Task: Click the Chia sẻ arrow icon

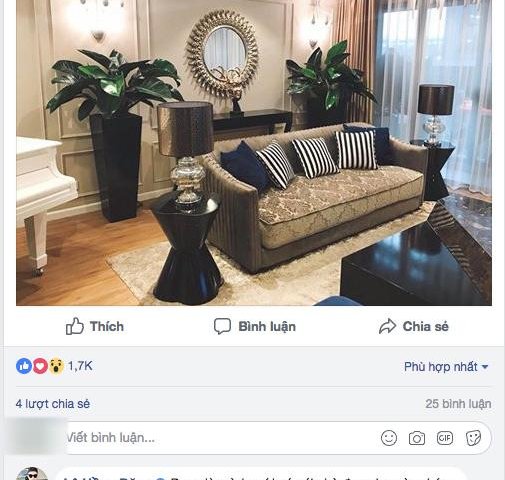Action: click(387, 326)
